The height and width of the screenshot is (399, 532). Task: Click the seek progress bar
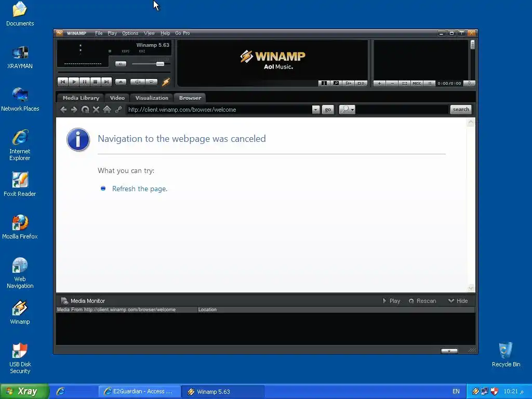(x=114, y=72)
